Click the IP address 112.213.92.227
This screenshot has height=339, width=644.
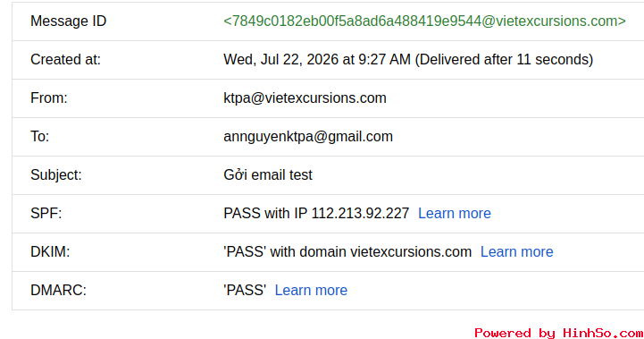(360, 213)
